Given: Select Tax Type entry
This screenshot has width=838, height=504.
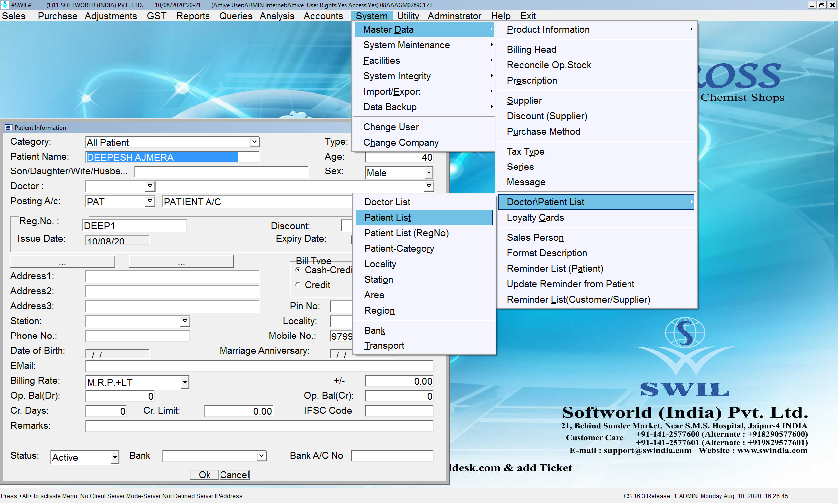Looking at the screenshot, I should tap(596, 151).
